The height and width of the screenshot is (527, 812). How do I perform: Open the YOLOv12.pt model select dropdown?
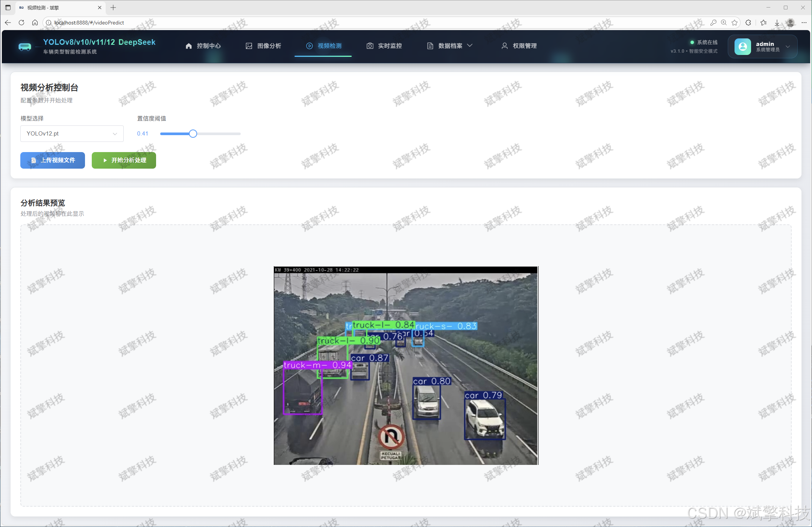pos(72,134)
